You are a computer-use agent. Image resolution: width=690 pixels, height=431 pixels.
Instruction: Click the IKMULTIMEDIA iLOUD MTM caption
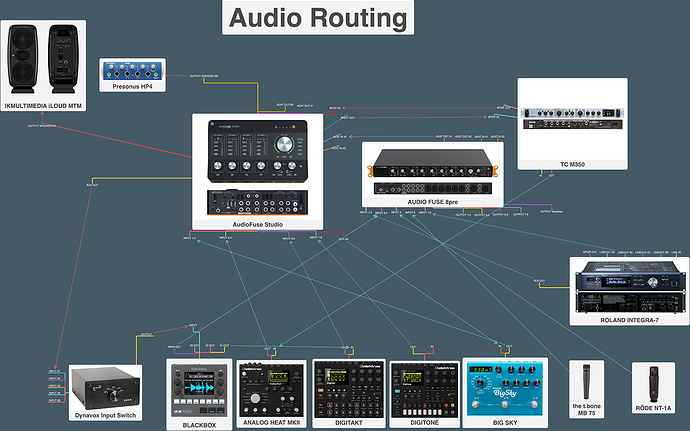click(x=43, y=106)
